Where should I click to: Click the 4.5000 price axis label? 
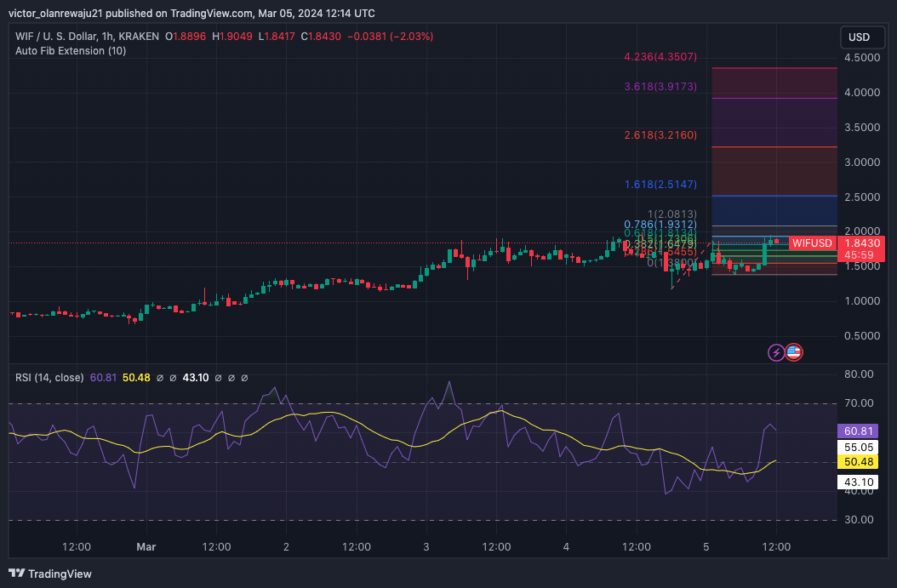pos(862,58)
